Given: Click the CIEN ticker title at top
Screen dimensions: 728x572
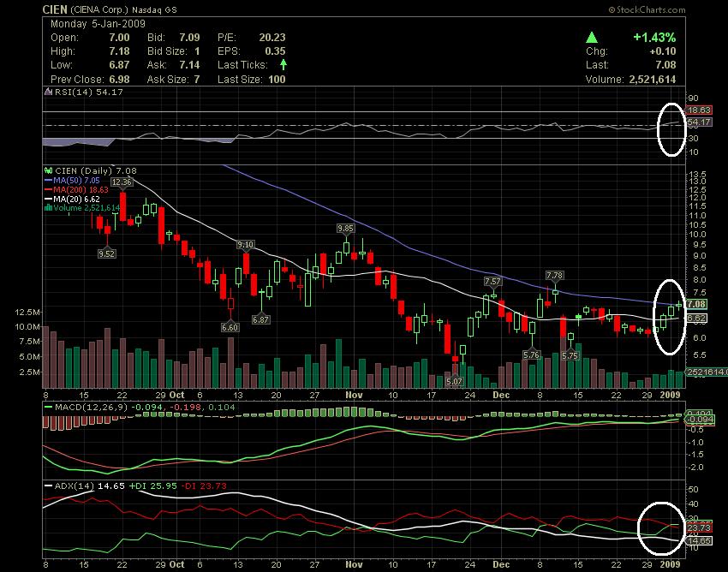Looking at the screenshot, I should coord(55,9).
